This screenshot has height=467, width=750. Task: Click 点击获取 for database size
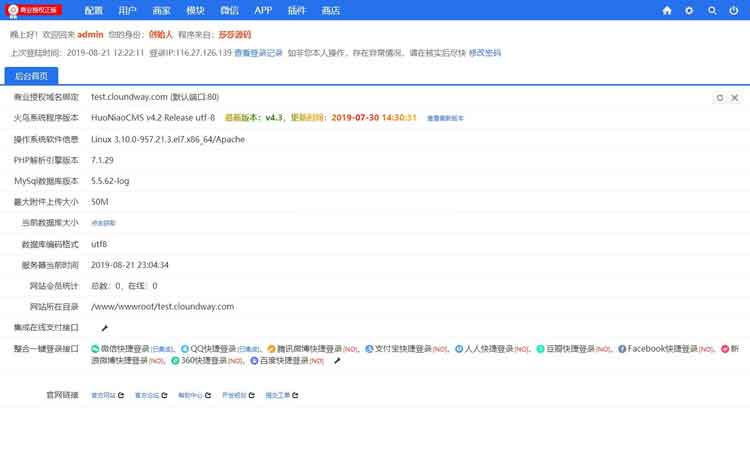tap(103, 223)
